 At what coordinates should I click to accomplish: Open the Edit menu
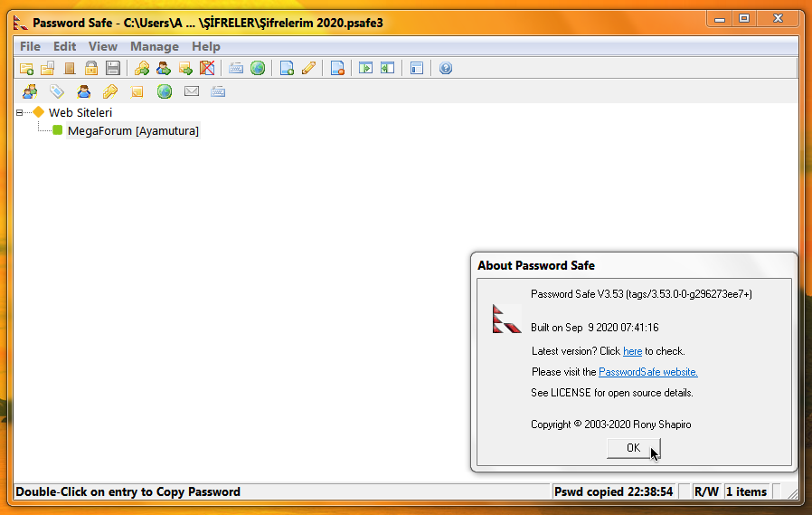click(65, 47)
